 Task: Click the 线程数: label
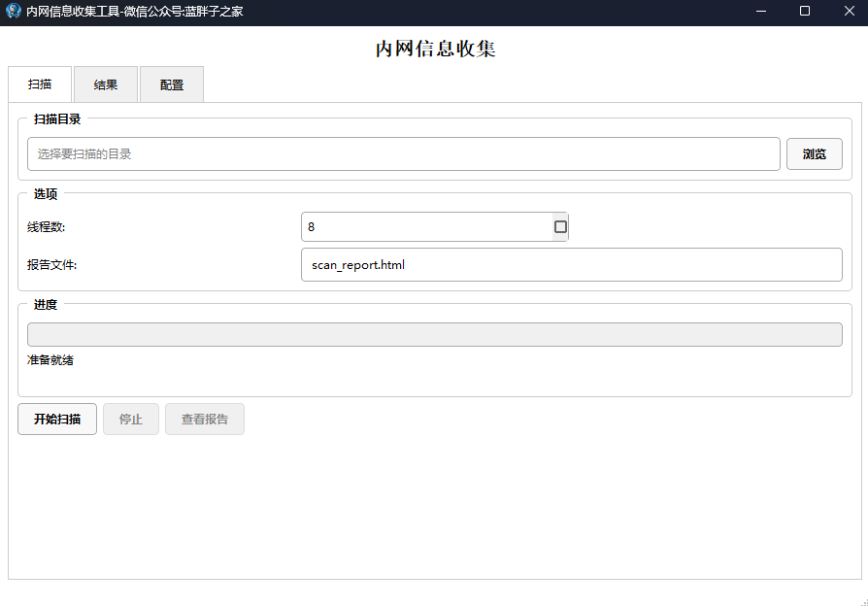(x=46, y=227)
